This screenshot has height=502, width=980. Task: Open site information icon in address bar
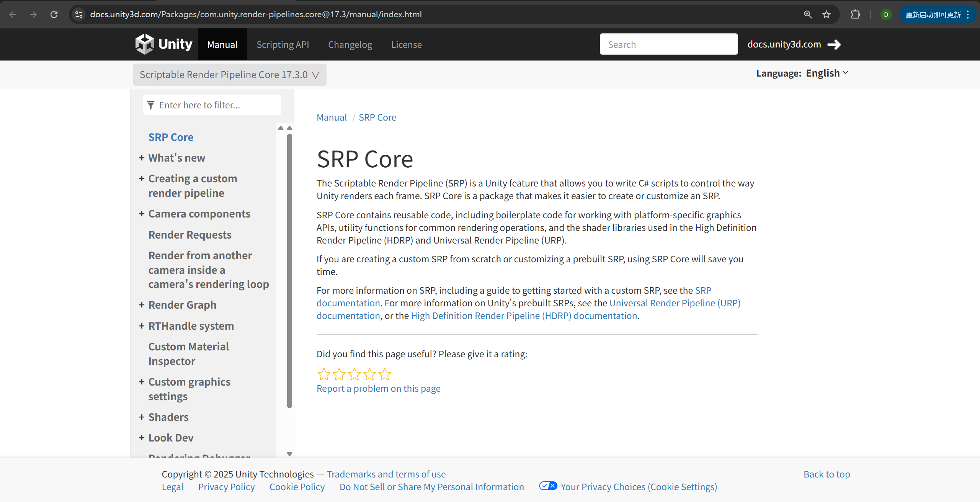point(79,15)
